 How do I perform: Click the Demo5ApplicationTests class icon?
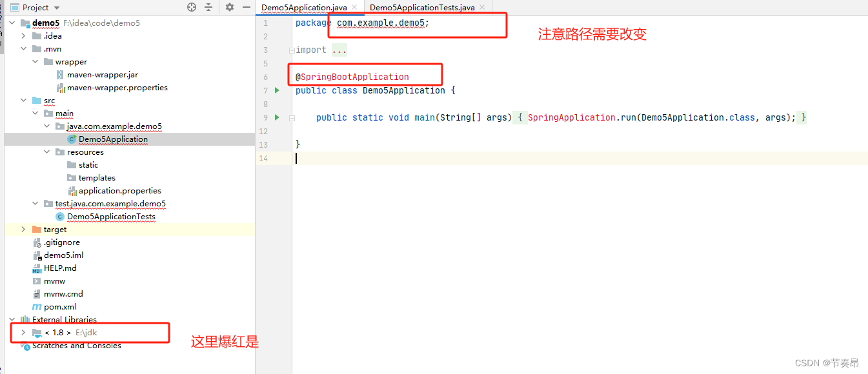tap(60, 217)
